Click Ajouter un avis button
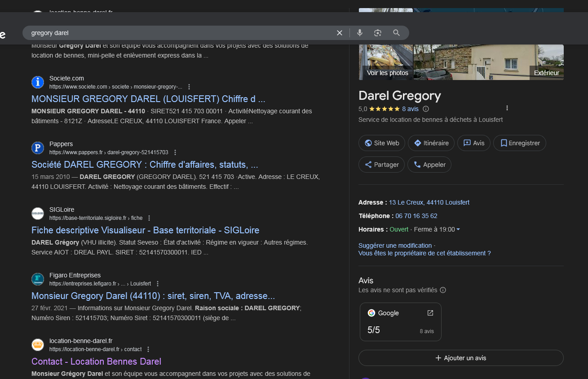Image resolution: width=588 pixels, height=379 pixels. (461, 358)
